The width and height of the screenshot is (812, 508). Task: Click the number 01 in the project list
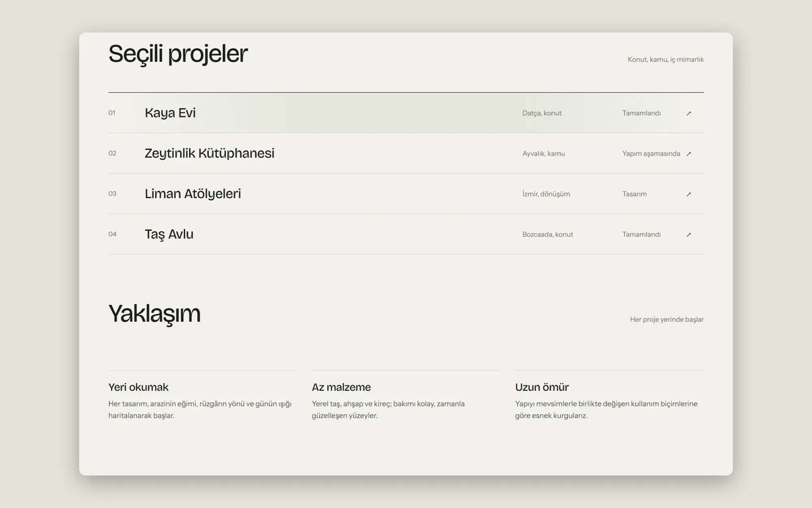[112, 113]
